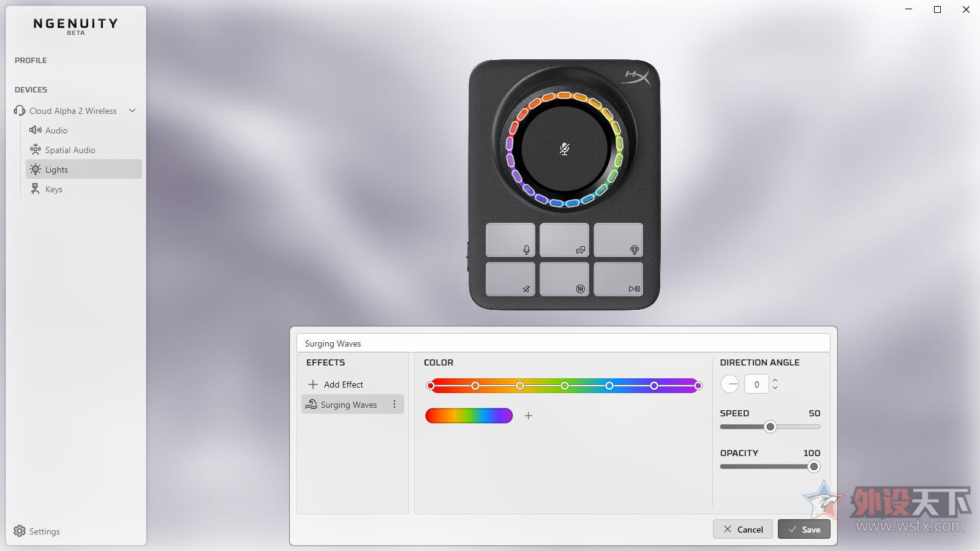Open the three-dot menu for Surging Waves
Viewport: 980px width, 551px height.
pos(394,404)
